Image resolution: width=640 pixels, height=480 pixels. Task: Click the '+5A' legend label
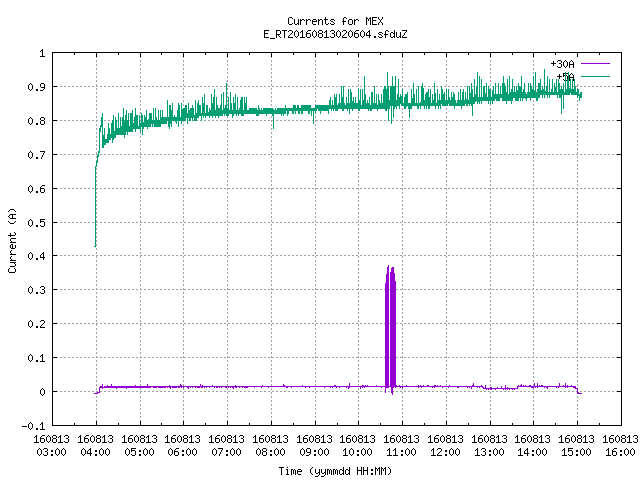(565, 77)
